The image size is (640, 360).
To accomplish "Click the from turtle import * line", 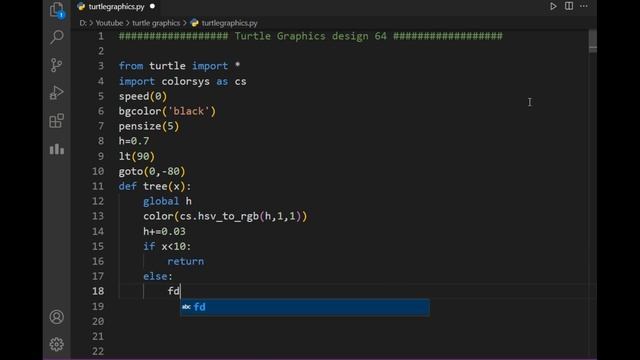I will [x=179, y=66].
